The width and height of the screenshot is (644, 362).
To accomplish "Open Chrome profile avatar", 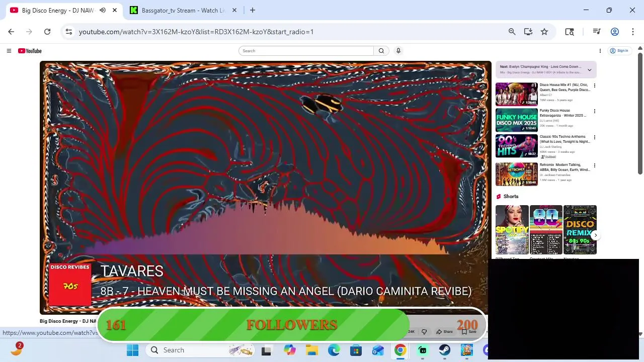I will coord(614,32).
